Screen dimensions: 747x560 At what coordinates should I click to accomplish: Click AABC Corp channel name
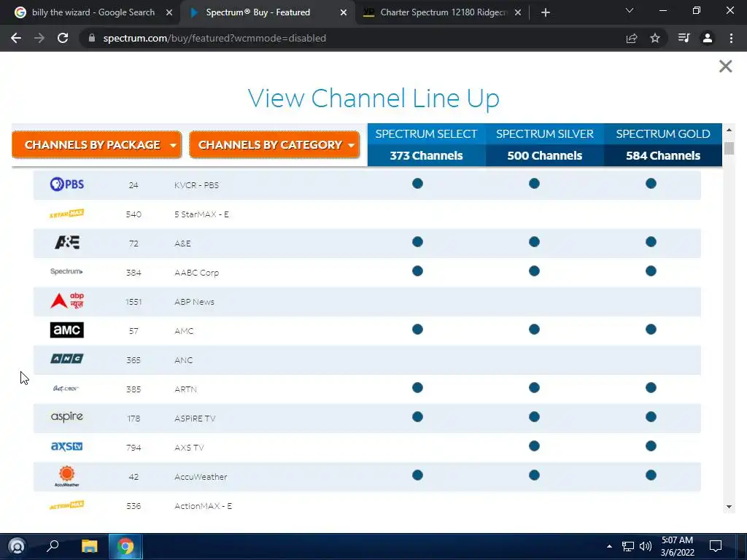196,273
